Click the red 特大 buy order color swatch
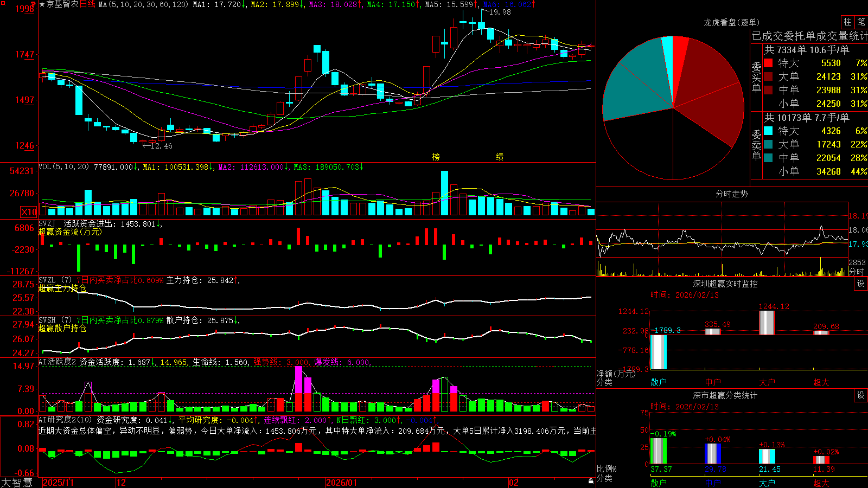The height and width of the screenshot is (488, 868). click(768, 63)
